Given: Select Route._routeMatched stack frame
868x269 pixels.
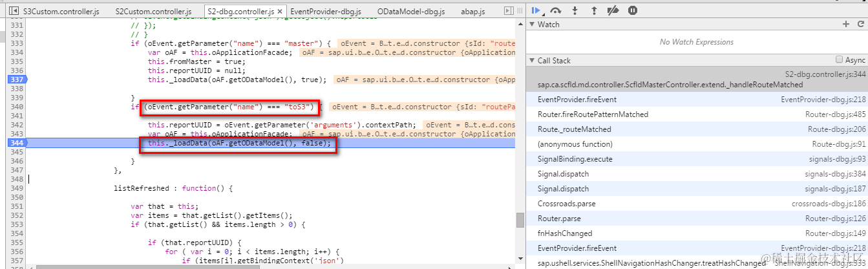Looking at the screenshot, I should (697, 129).
